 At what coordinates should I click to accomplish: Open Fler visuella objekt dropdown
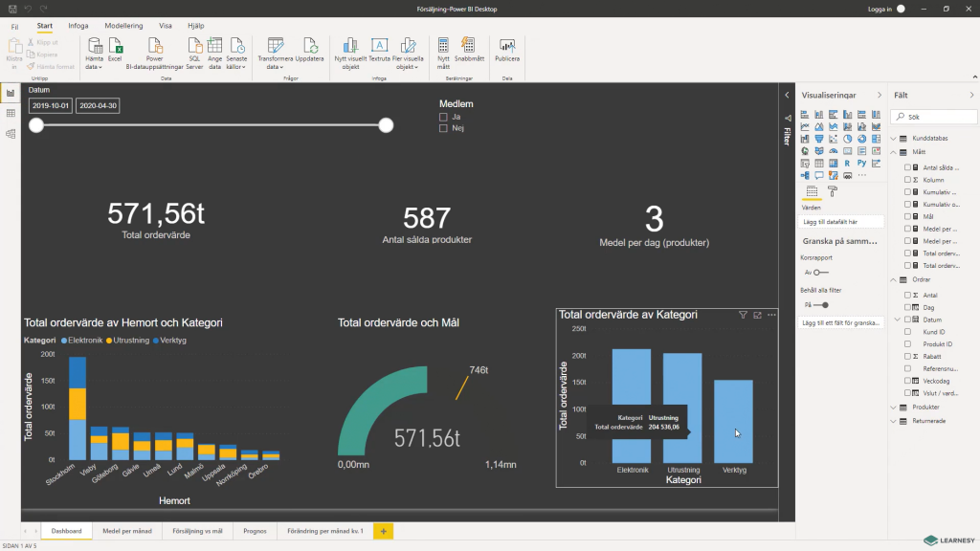408,54
